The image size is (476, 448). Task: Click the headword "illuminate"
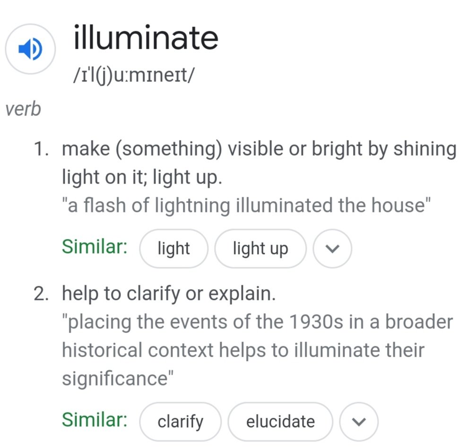(x=146, y=38)
